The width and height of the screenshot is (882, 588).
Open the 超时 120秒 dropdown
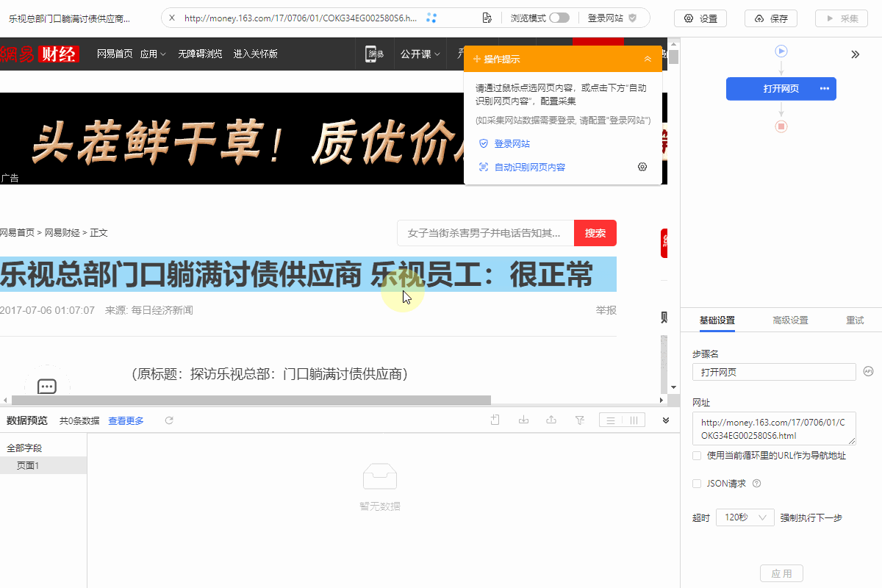[x=745, y=517]
